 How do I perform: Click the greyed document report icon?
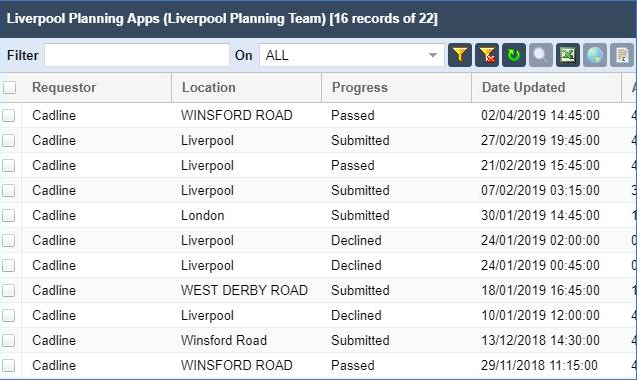622,55
